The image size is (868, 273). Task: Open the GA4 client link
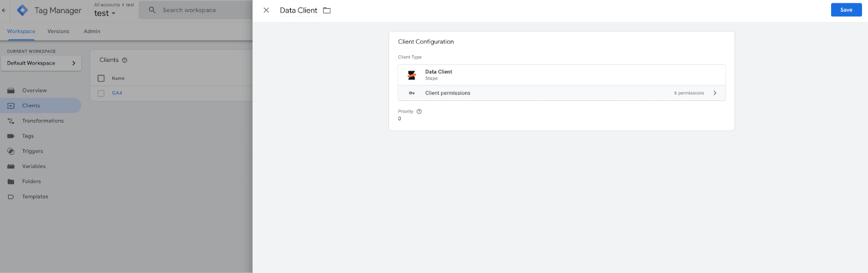(117, 93)
